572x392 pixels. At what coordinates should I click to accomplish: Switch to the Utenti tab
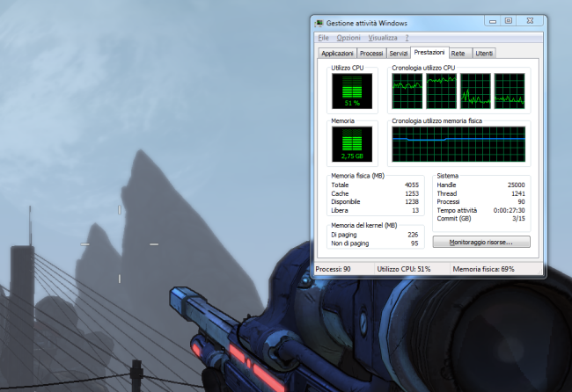484,54
